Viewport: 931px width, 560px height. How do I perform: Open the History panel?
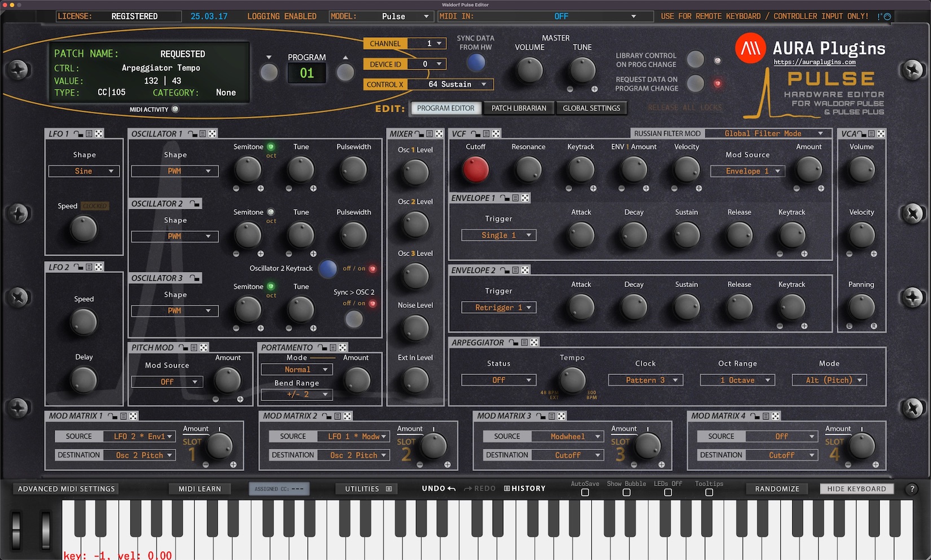525,488
